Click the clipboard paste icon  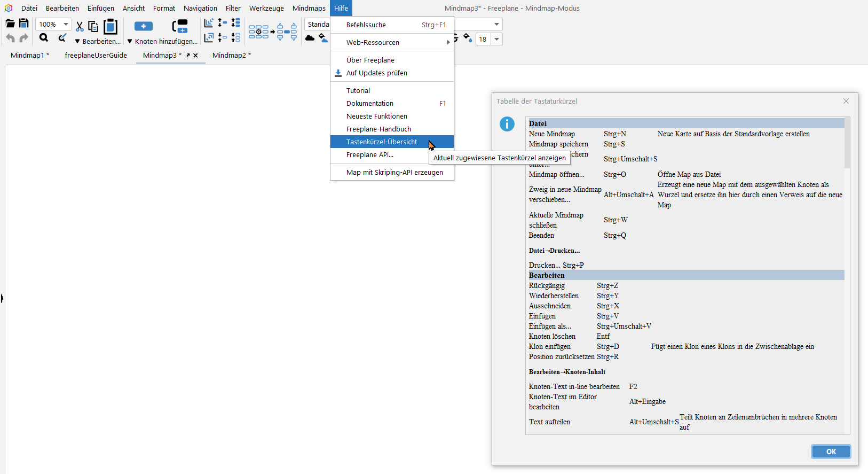(111, 26)
